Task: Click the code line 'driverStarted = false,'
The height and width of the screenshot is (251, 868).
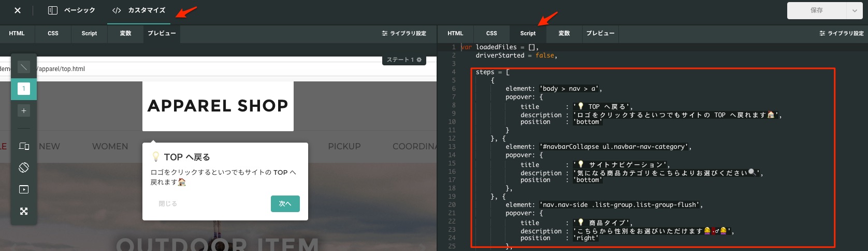Action: click(516, 55)
